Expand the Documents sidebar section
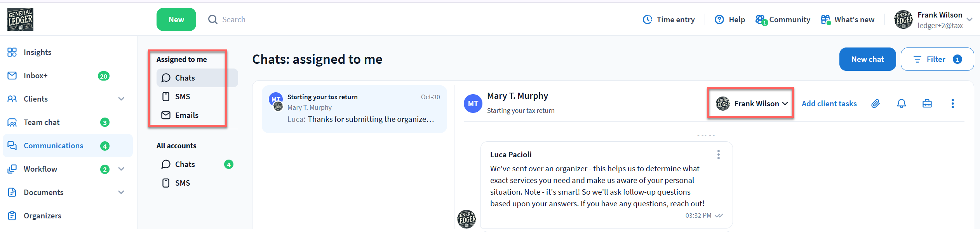980x232 pixels. [121, 192]
